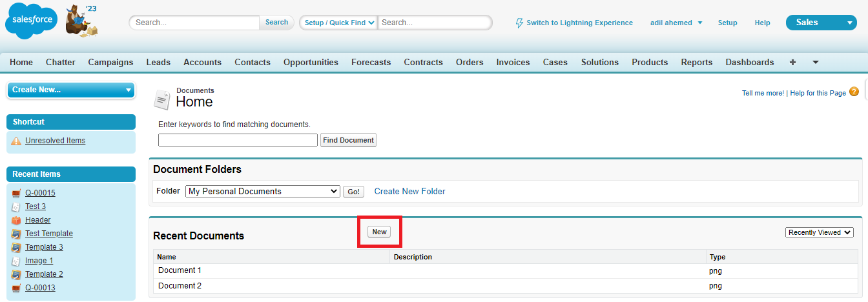Viewport: 868px width, 302px height.
Task: Click the orange box icon next to Header
Action: coord(16,220)
